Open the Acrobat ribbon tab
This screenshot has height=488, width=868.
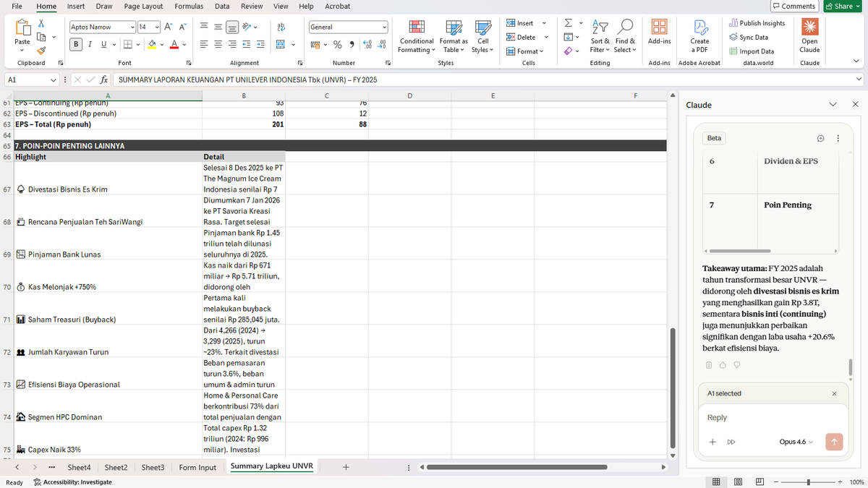[x=338, y=6]
